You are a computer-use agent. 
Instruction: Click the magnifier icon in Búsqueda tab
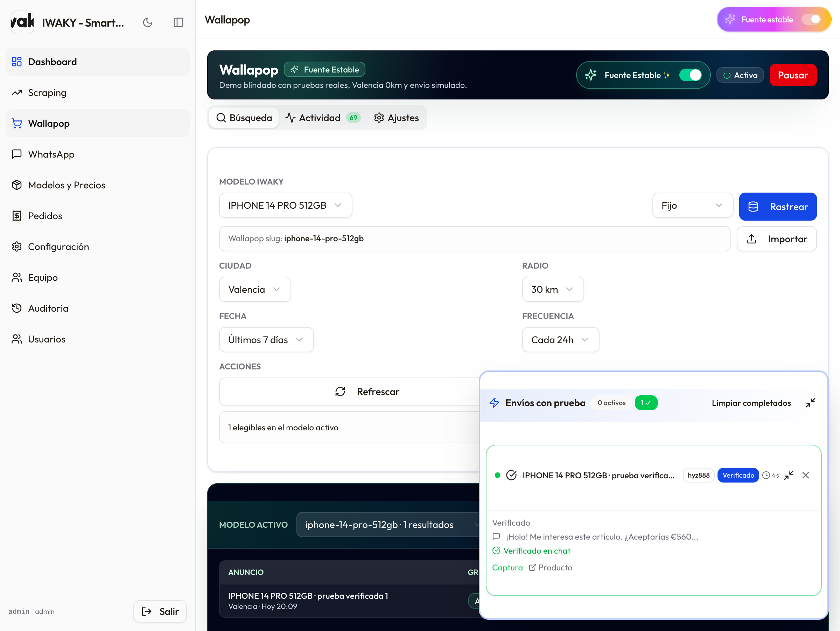[x=221, y=118]
